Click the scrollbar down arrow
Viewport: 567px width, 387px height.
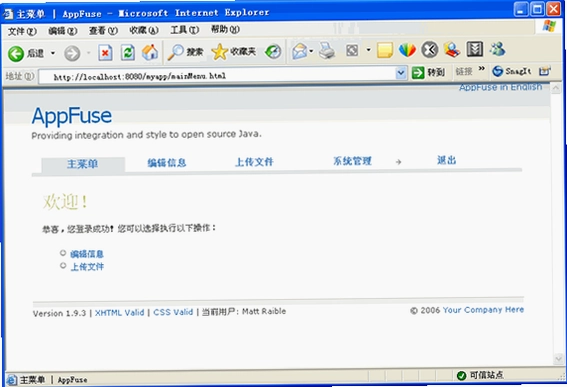[558, 359]
